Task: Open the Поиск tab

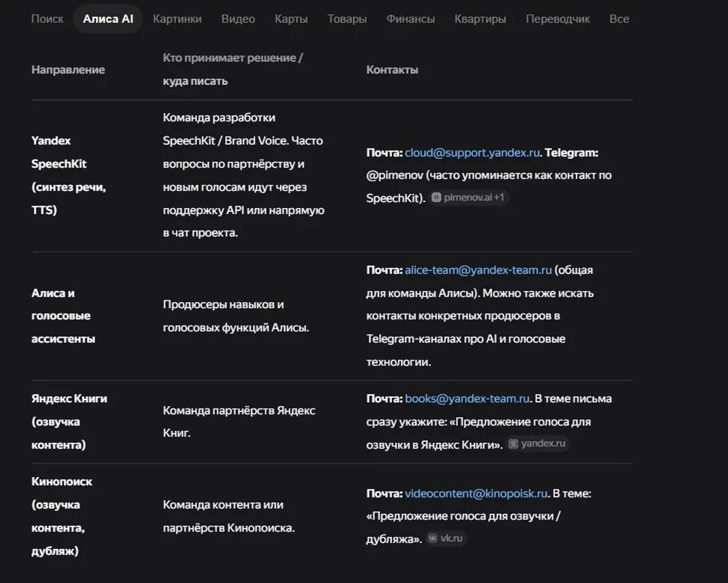Action: pos(47,19)
